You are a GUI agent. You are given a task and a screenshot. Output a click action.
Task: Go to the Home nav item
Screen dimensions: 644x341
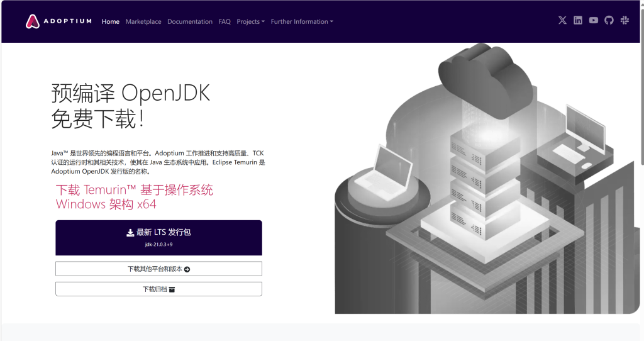[x=111, y=21]
